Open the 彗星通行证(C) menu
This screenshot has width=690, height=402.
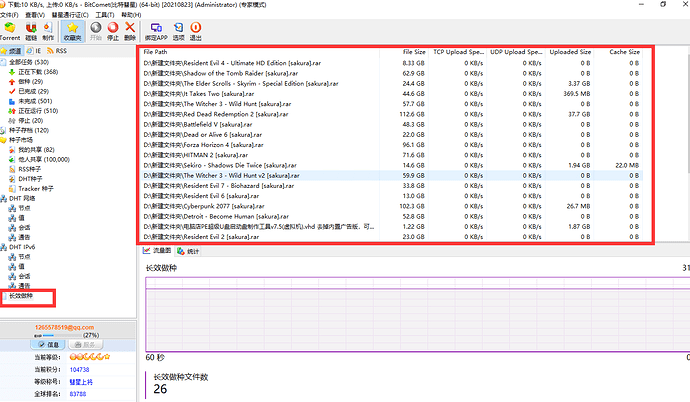[x=70, y=15]
